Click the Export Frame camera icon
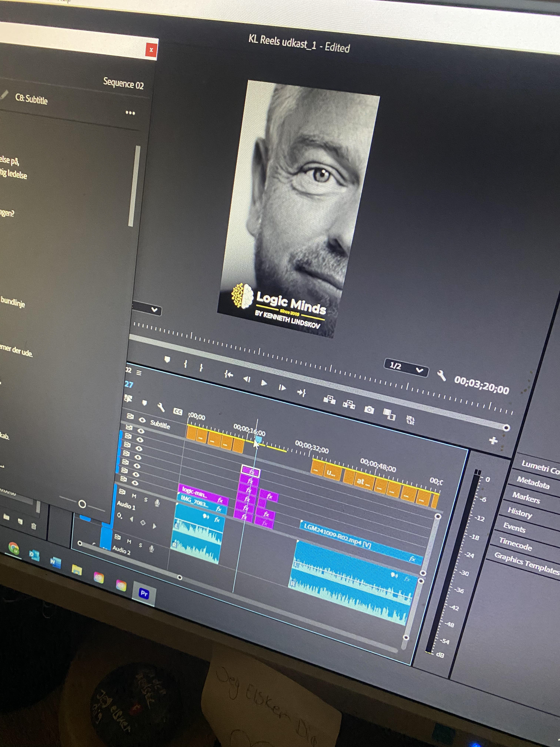 [x=369, y=410]
